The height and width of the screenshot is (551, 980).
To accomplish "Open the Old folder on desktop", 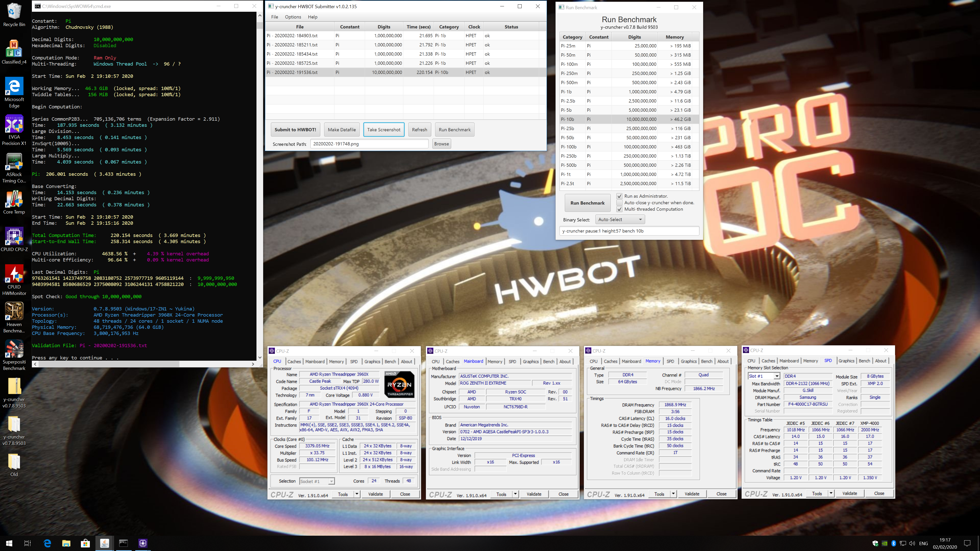I will [x=14, y=465].
